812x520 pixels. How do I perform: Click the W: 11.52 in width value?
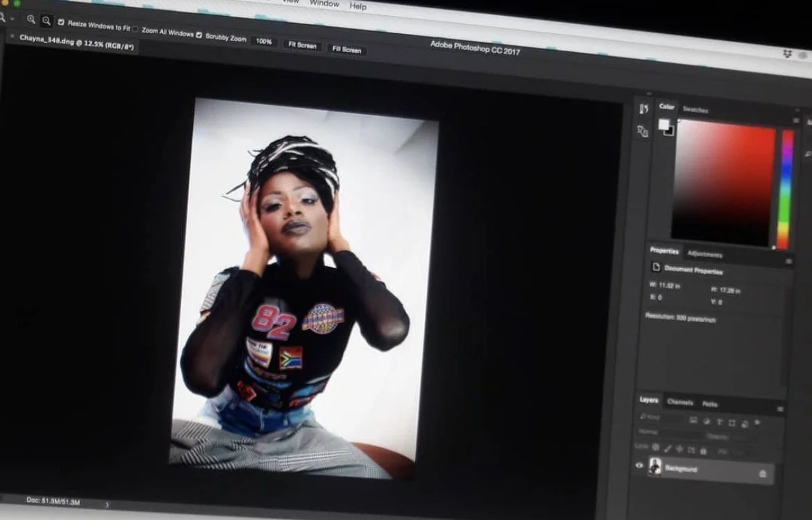point(665,285)
